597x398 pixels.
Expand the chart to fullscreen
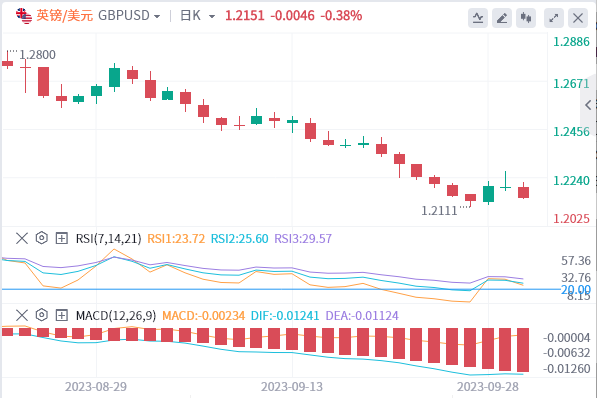point(554,18)
